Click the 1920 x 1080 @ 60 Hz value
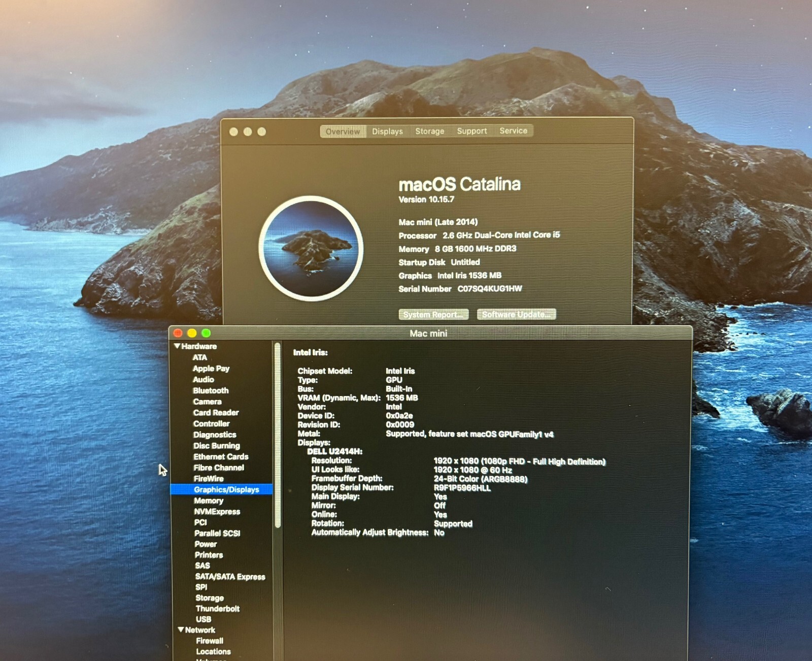 [x=473, y=470]
